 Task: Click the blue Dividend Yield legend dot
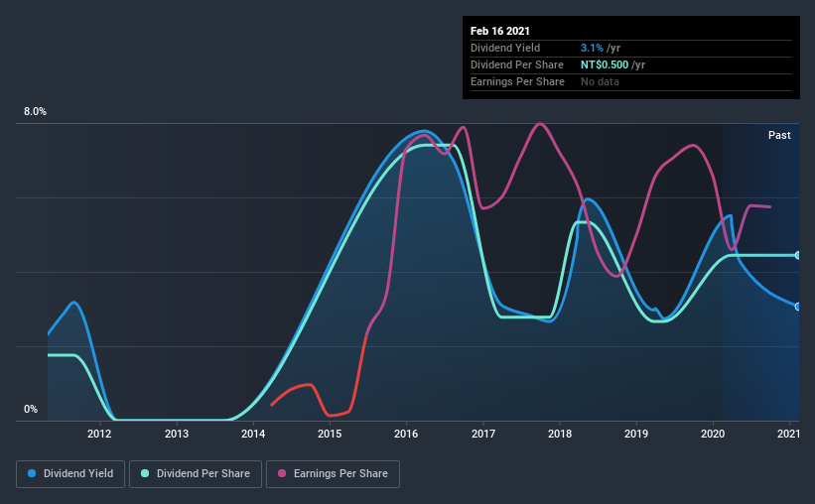tap(32, 473)
